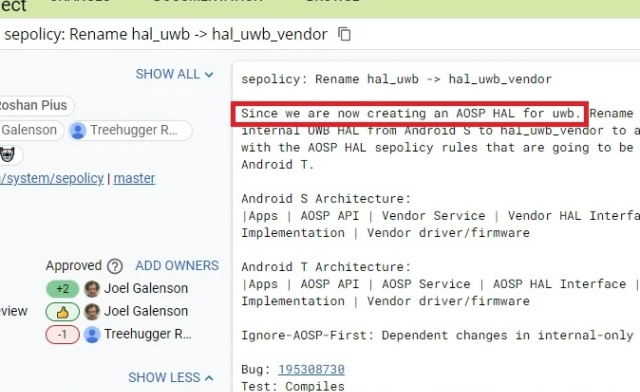
Task: Click 'Android S Architecture:' line in commit message
Action: point(326,199)
